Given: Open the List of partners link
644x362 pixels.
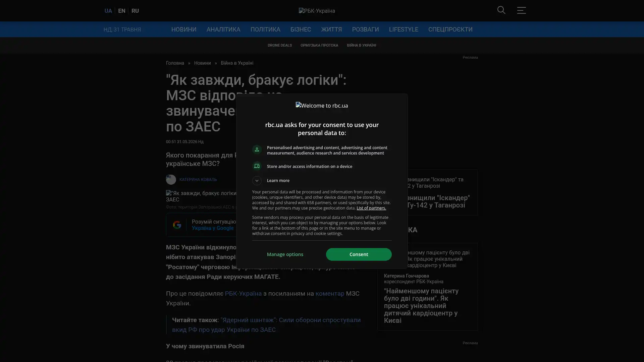Looking at the screenshot, I should pyautogui.click(x=371, y=208).
